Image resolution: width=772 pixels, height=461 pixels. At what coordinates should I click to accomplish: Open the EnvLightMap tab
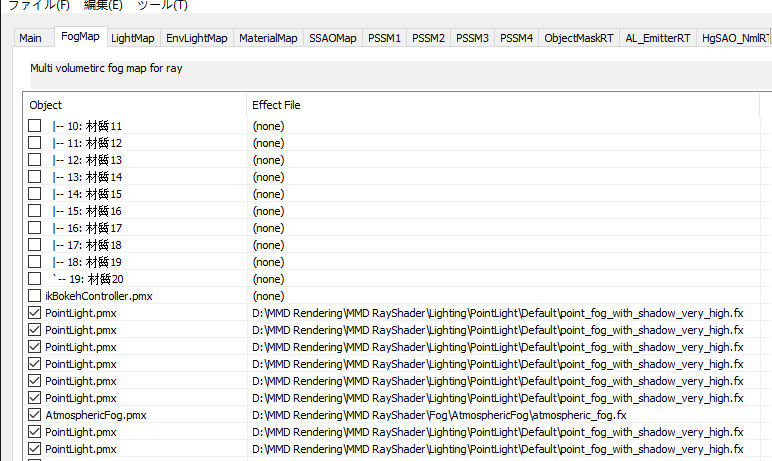[196, 38]
